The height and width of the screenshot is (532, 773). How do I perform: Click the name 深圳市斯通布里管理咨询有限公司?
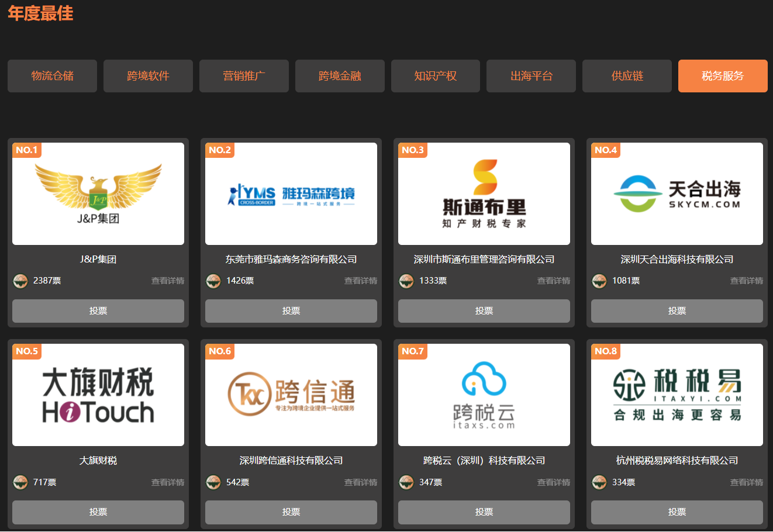coord(484,259)
